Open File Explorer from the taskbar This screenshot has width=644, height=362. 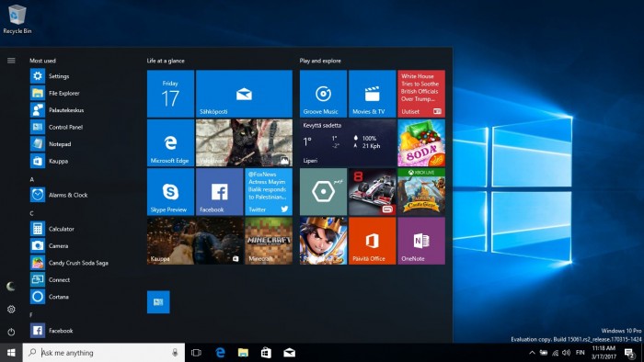(243, 353)
